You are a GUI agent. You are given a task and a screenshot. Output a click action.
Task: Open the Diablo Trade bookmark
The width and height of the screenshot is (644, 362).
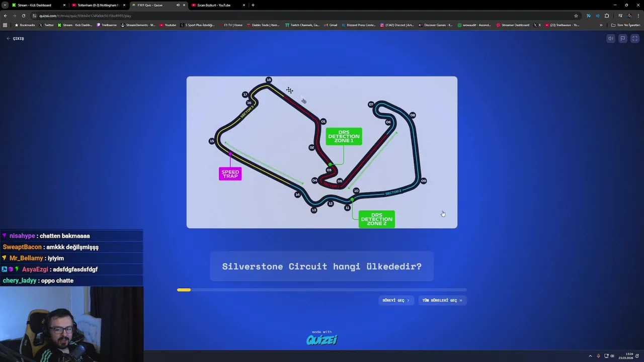pos(263,25)
